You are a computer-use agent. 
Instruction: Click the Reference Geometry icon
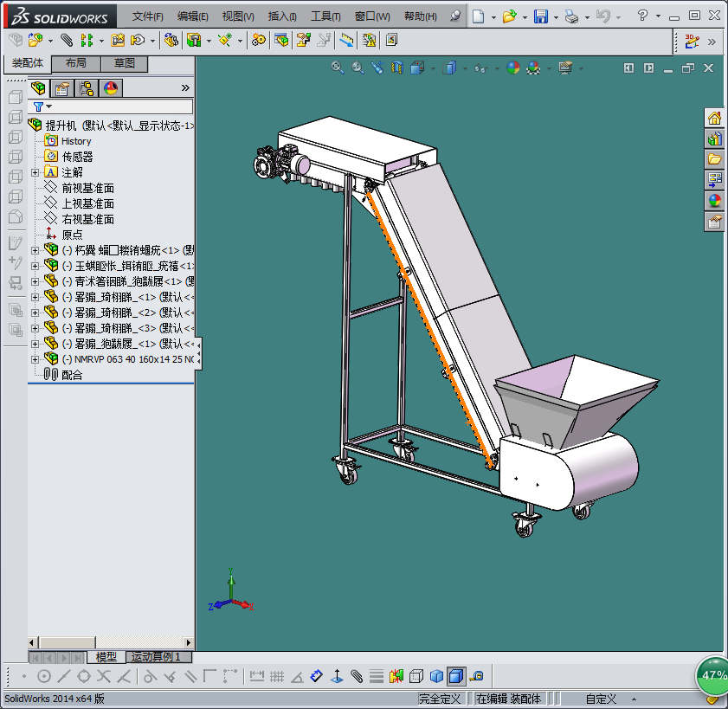click(225, 41)
